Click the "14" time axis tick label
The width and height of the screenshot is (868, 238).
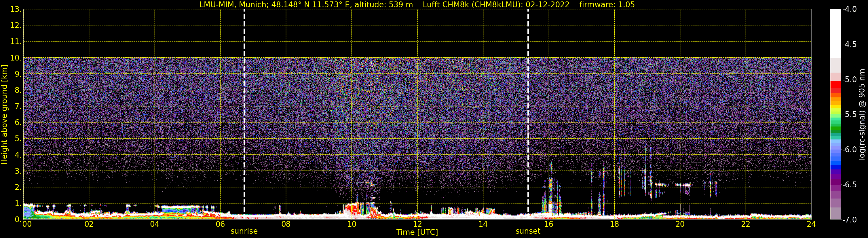483,224
